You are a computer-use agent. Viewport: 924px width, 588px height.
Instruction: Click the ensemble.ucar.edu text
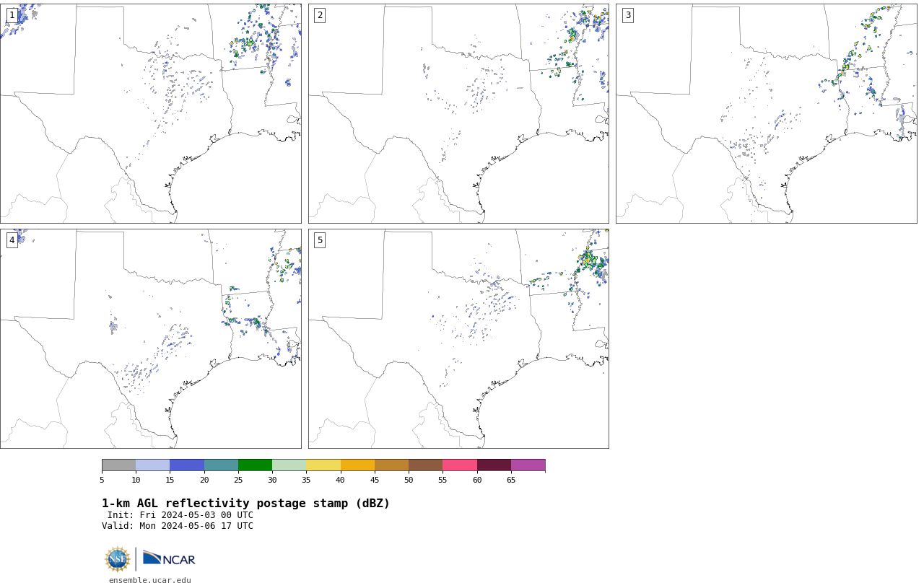tap(150, 580)
